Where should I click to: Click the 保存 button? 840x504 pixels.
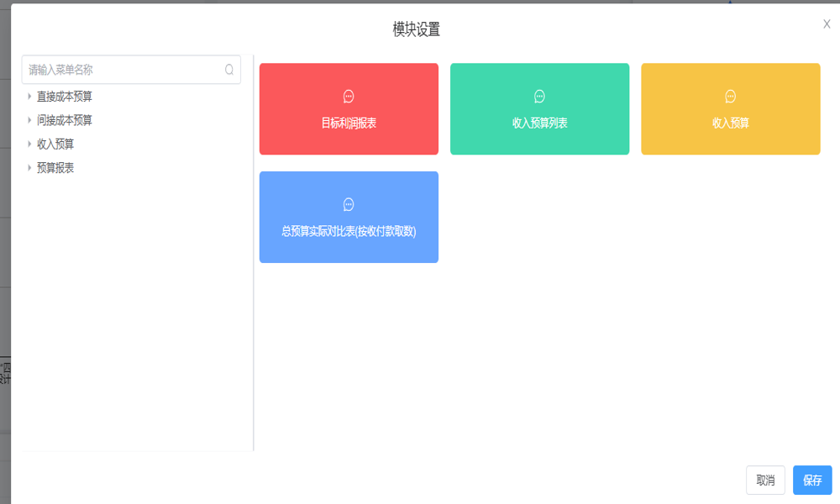(812, 480)
